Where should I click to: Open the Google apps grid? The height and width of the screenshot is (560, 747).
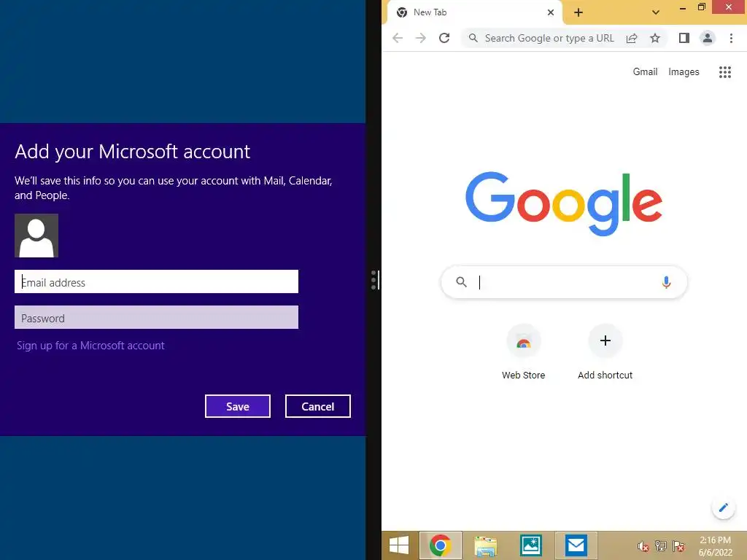pos(724,72)
